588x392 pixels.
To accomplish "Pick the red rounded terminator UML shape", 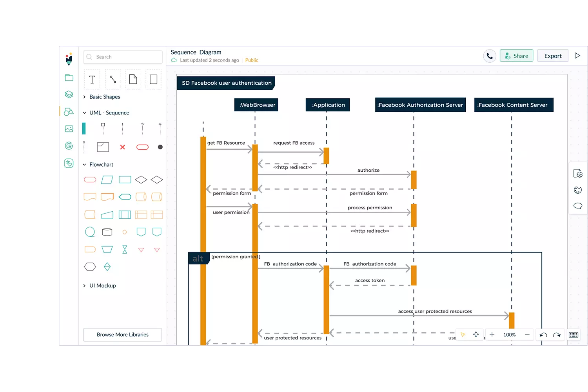I will [x=142, y=147].
